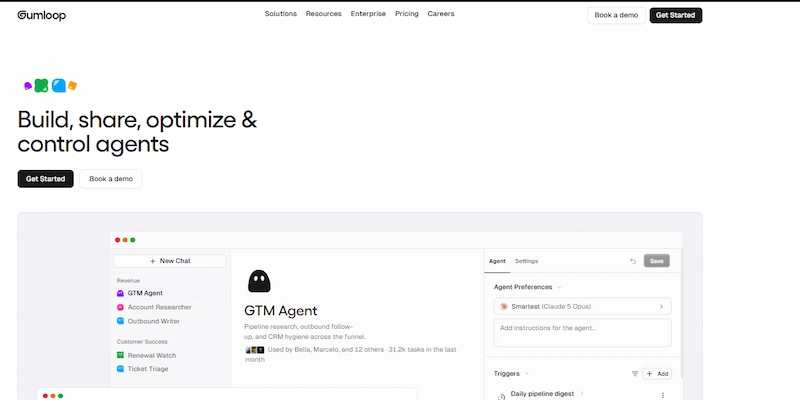The image size is (800, 400).
Task: Click the GTM Agent title
Action: click(281, 311)
